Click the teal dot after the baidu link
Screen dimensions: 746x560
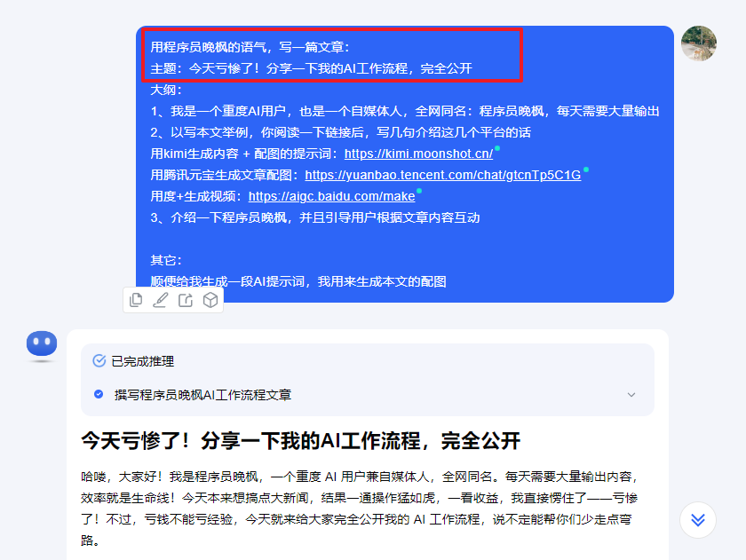419,191
